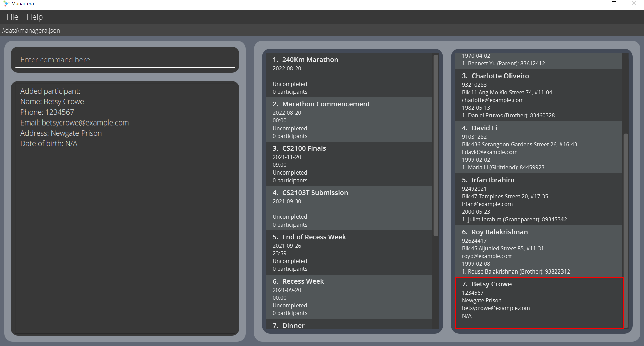Select participant David Li
The height and width of the screenshot is (346, 644).
pos(539,147)
